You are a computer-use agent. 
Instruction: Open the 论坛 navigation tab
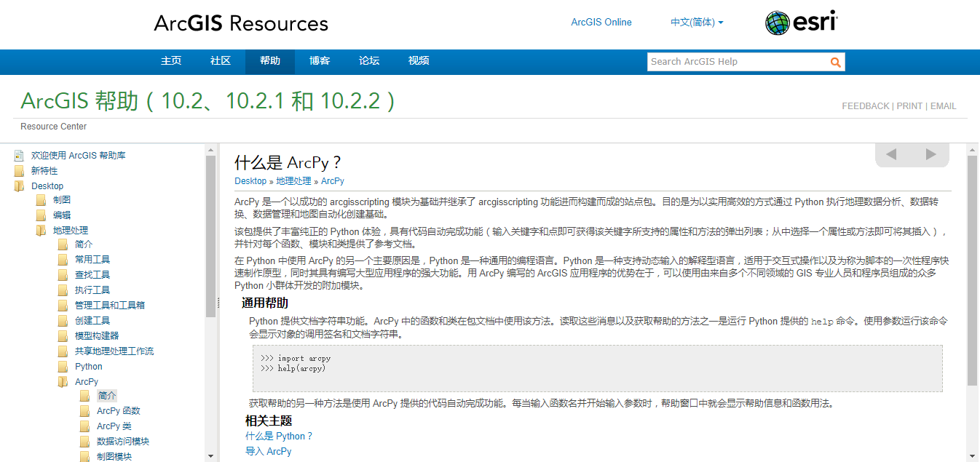(x=369, y=61)
